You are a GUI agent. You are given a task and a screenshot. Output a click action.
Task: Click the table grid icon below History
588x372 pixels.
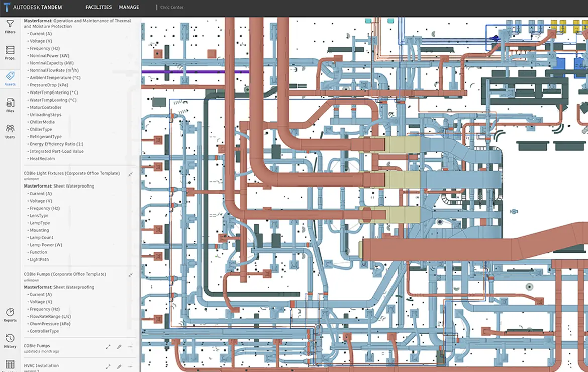click(10, 364)
